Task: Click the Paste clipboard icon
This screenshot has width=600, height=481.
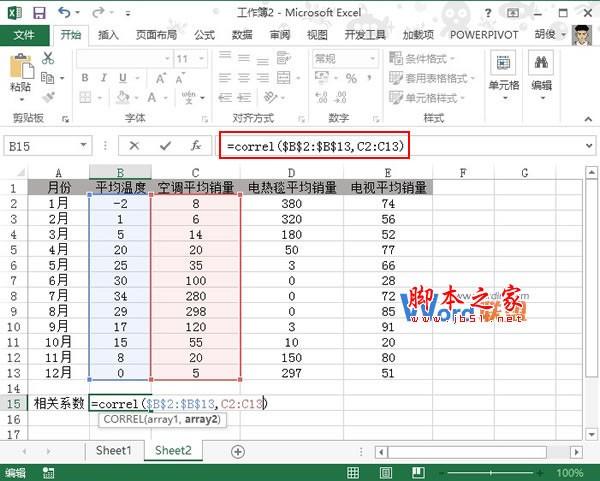Action: pyautogui.click(x=21, y=67)
